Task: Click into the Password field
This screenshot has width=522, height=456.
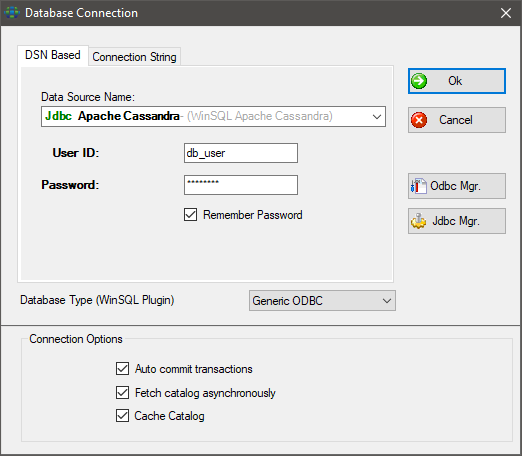Action: click(241, 185)
